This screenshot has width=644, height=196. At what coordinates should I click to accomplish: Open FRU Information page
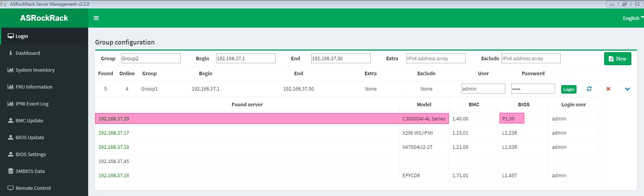coord(44,87)
